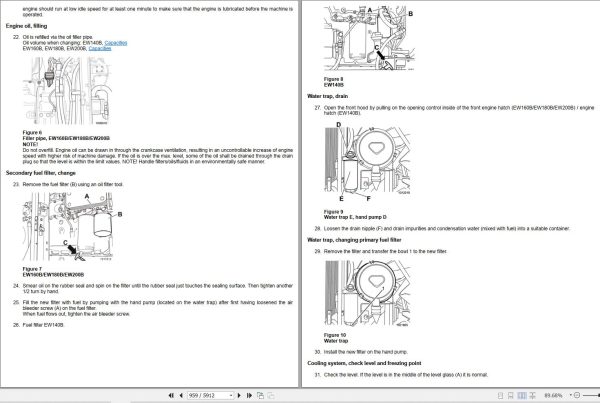
Task: Click the Figure 10 water trap illustration
Action: tap(367, 294)
